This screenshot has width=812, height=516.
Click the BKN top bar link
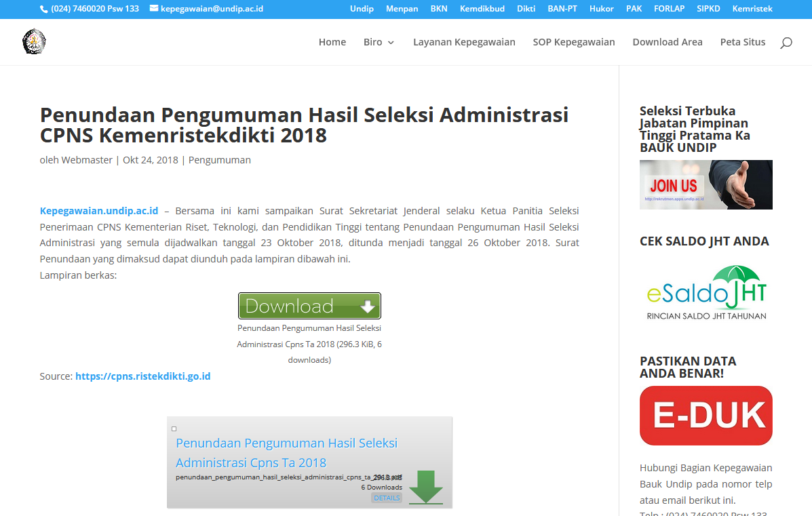439,9
